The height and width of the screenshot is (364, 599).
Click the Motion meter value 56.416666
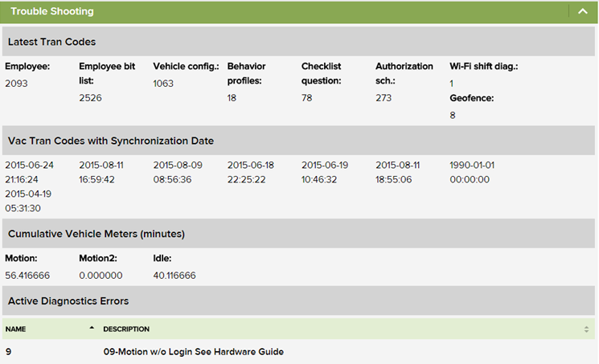coord(27,276)
